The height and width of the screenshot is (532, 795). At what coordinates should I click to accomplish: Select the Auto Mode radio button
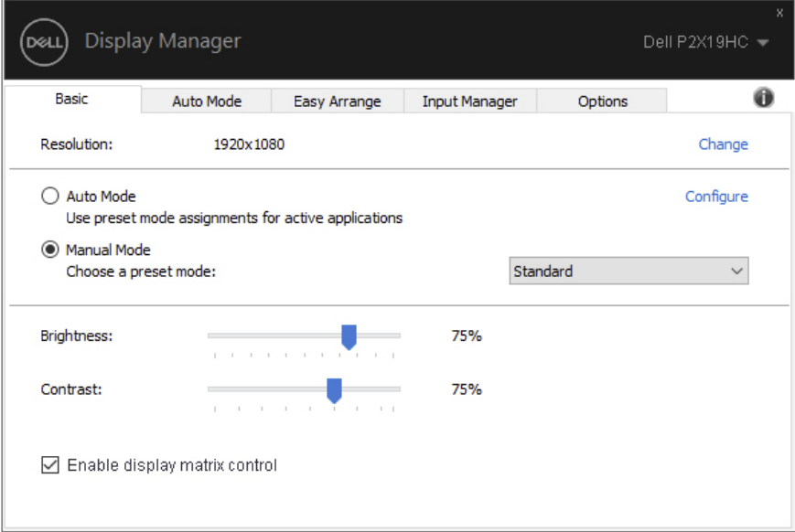click(50, 197)
